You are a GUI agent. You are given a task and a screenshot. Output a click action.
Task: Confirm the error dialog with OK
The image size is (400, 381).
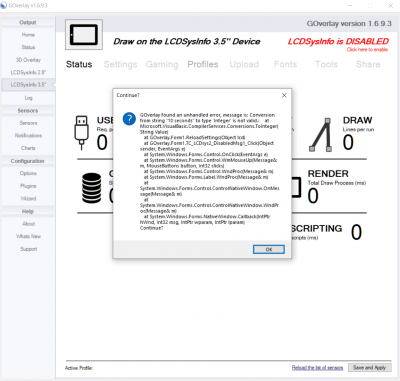269,249
